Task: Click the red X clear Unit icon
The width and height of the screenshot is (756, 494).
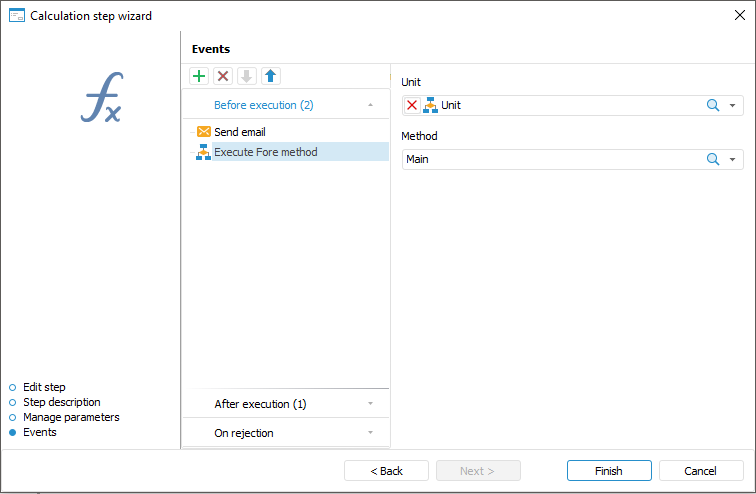Action: (412, 105)
